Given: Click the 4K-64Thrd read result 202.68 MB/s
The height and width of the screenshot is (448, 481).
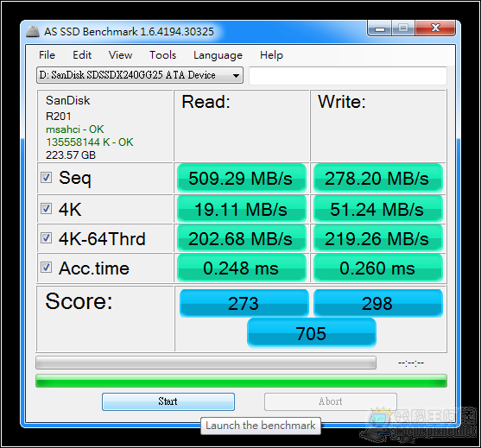Looking at the screenshot, I should 242,238.
